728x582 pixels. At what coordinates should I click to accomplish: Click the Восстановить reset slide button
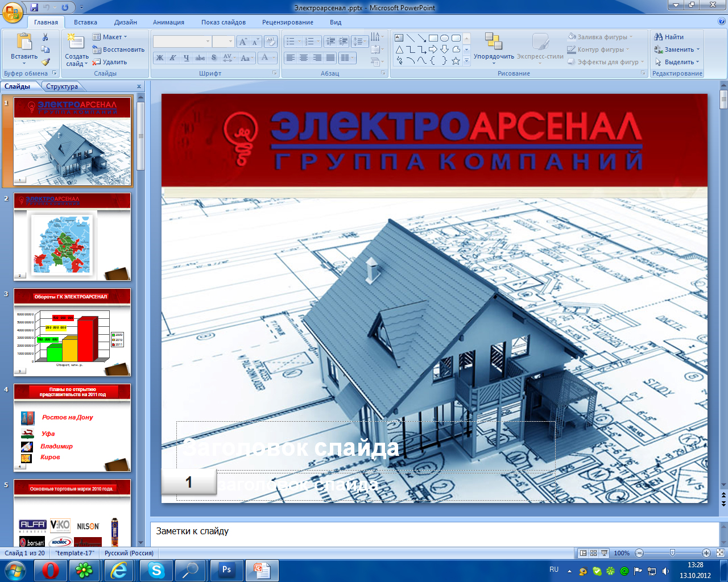(118, 49)
